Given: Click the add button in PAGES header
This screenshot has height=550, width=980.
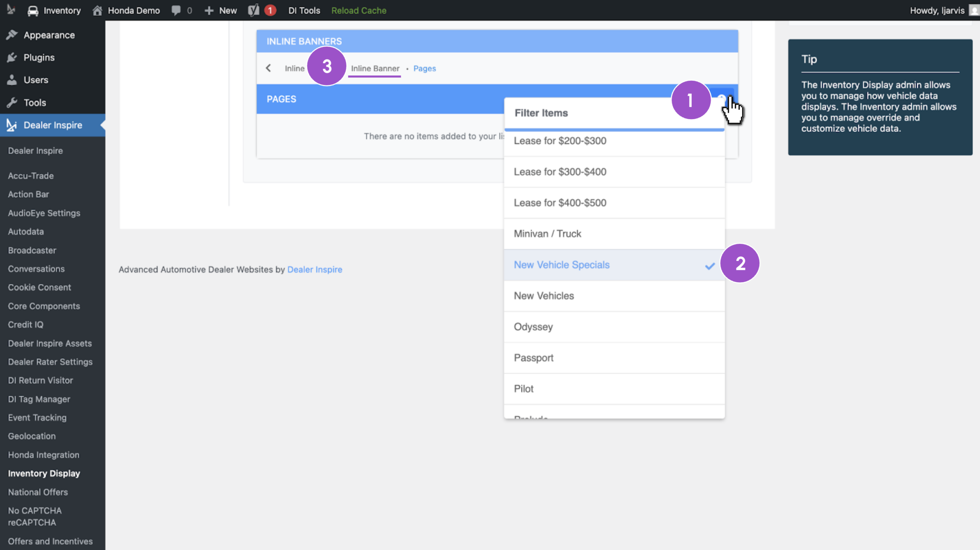Looking at the screenshot, I should click(722, 99).
